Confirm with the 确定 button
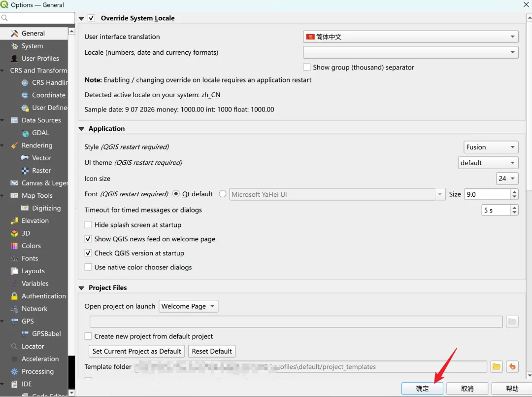 [422, 389]
